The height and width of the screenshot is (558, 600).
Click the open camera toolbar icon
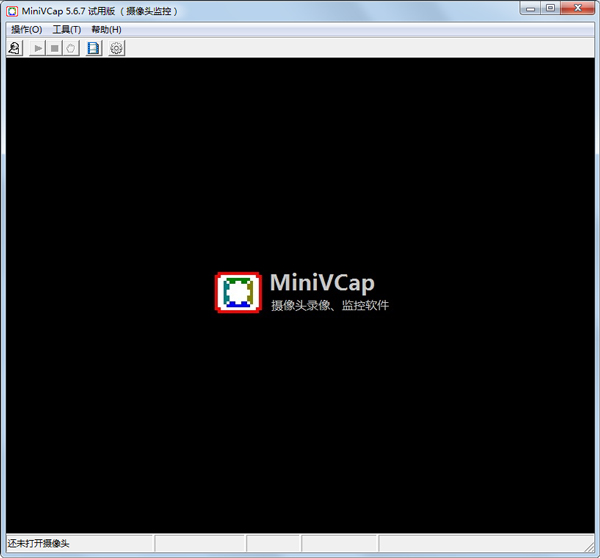coord(14,47)
